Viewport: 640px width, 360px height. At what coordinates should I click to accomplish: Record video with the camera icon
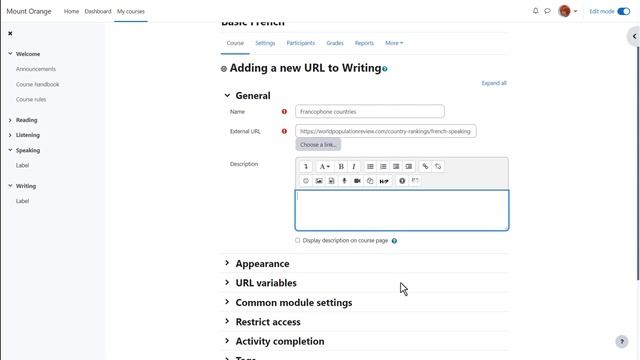pyautogui.click(x=357, y=181)
